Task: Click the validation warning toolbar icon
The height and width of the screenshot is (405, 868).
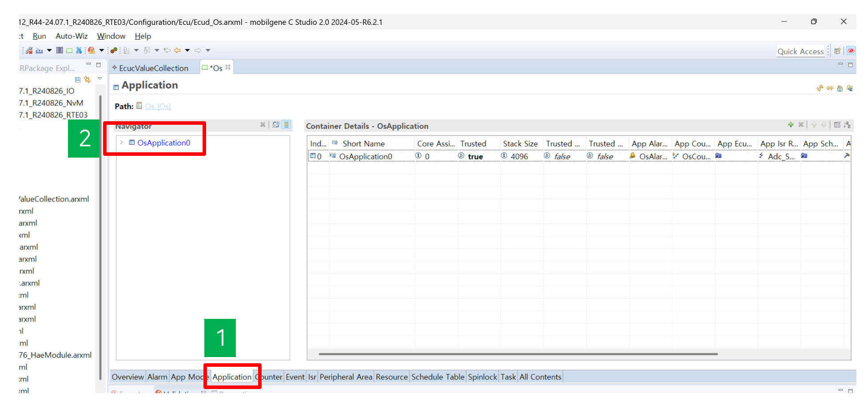Action: (x=92, y=50)
